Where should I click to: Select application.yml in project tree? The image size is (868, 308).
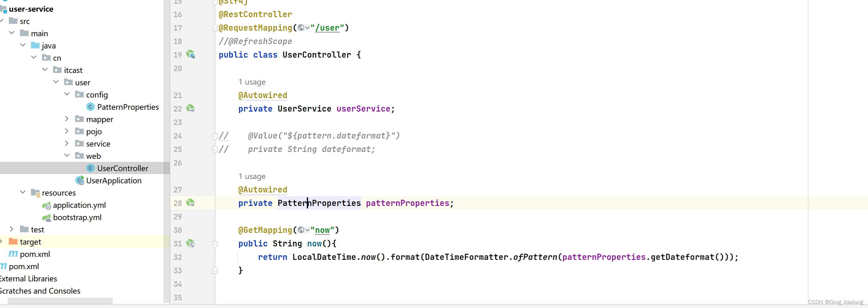pyautogui.click(x=79, y=205)
